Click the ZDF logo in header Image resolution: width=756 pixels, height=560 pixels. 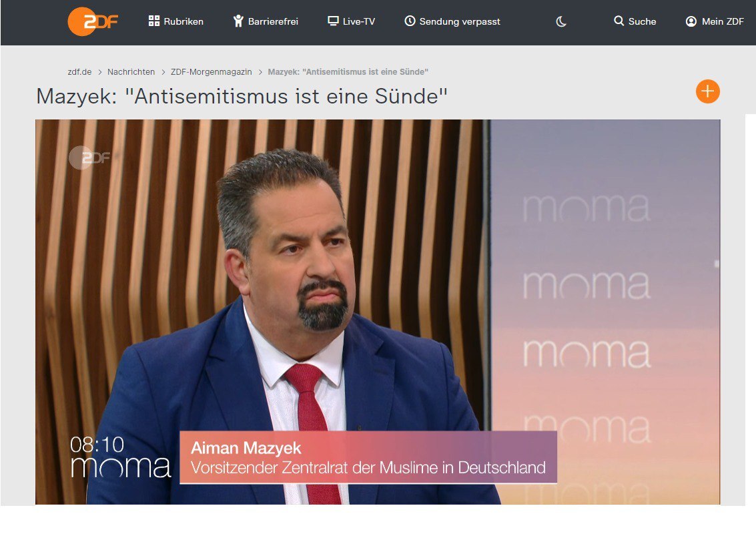click(x=93, y=21)
